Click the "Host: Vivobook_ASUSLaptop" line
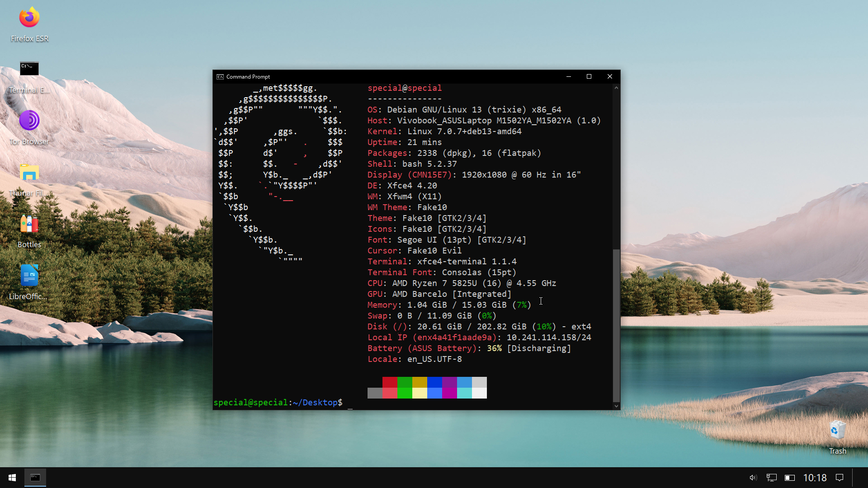The width and height of the screenshot is (868, 488). pos(484,121)
